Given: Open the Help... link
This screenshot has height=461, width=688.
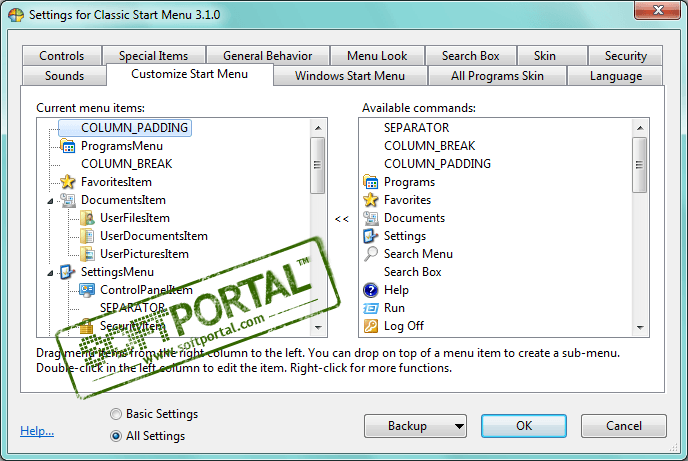Looking at the screenshot, I should [x=37, y=431].
